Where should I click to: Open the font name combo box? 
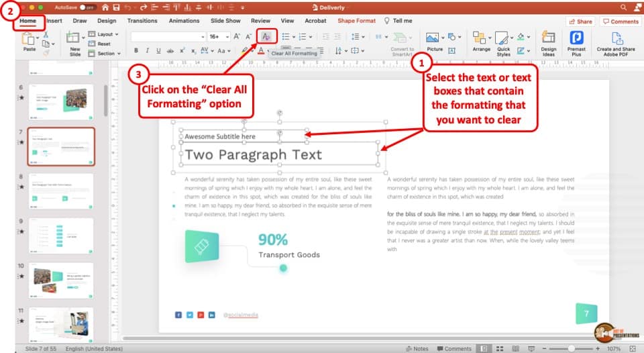point(168,36)
